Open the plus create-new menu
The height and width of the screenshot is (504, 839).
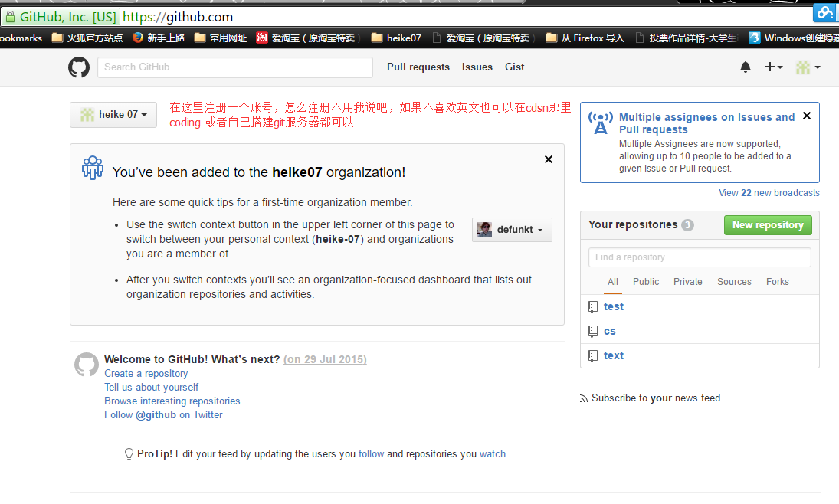click(774, 67)
